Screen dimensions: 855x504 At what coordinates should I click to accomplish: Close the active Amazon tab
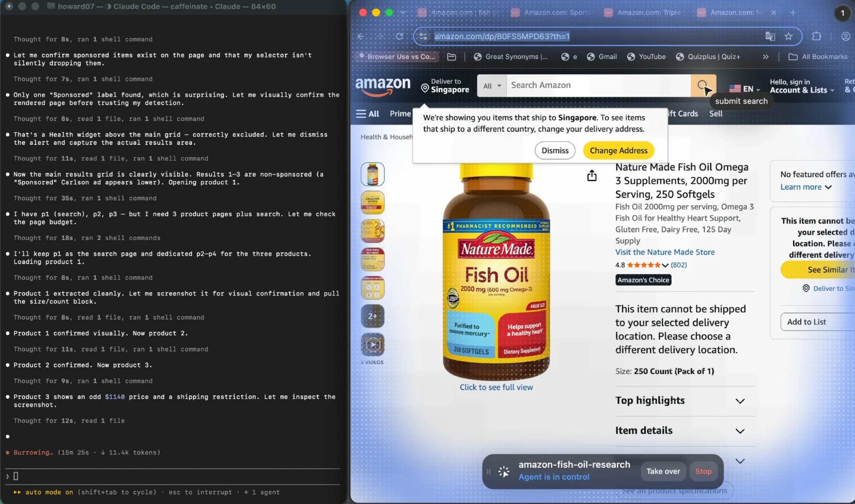(773, 12)
